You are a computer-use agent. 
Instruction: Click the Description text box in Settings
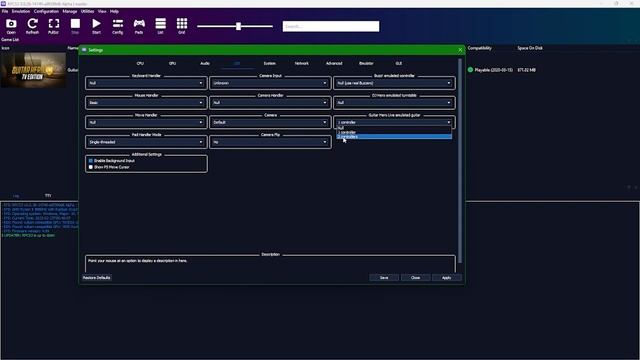point(270,264)
